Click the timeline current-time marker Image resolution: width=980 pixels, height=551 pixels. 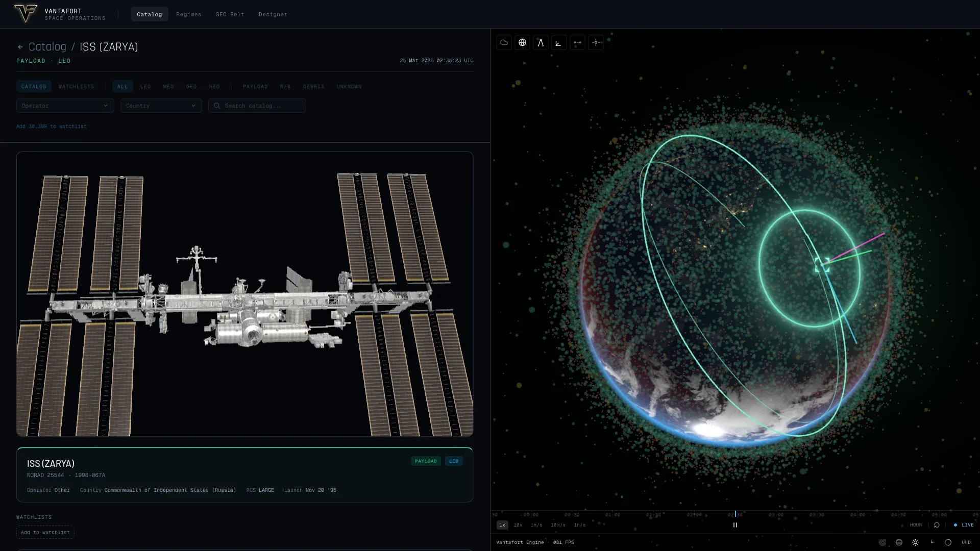(x=735, y=514)
